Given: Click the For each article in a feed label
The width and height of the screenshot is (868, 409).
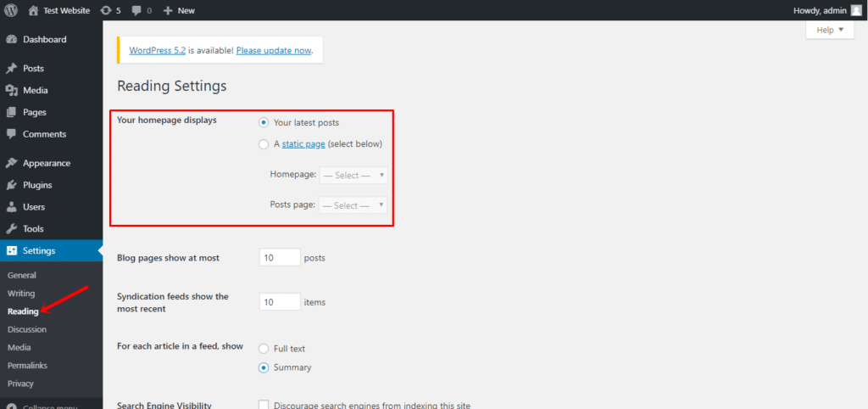Looking at the screenshot, I should point(181,346).
